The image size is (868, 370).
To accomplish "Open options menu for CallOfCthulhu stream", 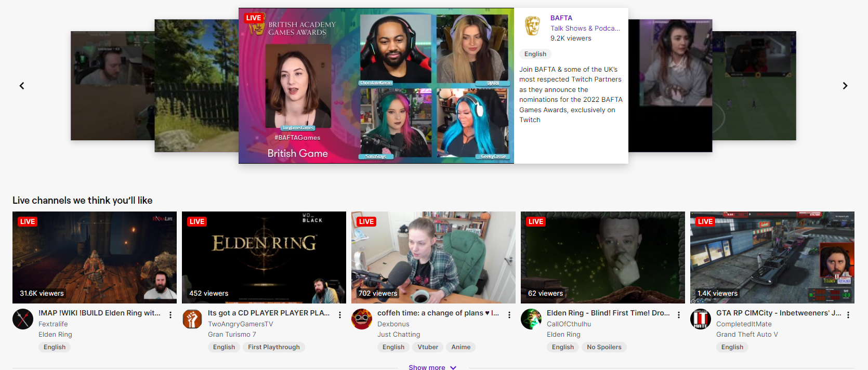I will (x=679, y=315).
